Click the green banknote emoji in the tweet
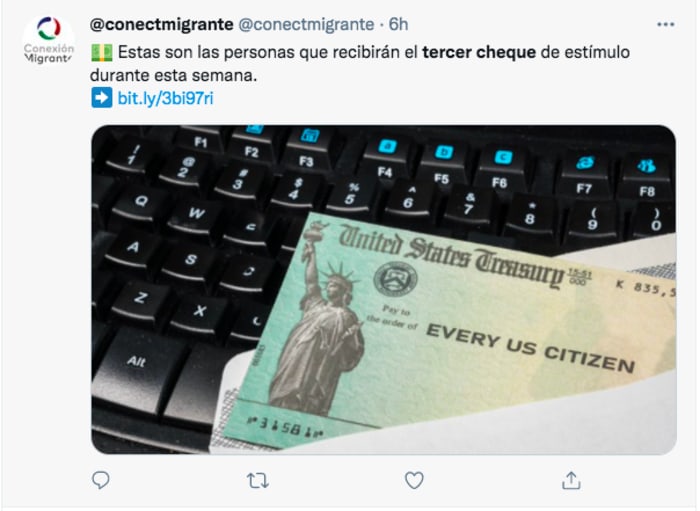700x511 pixels. pos(102,53)
